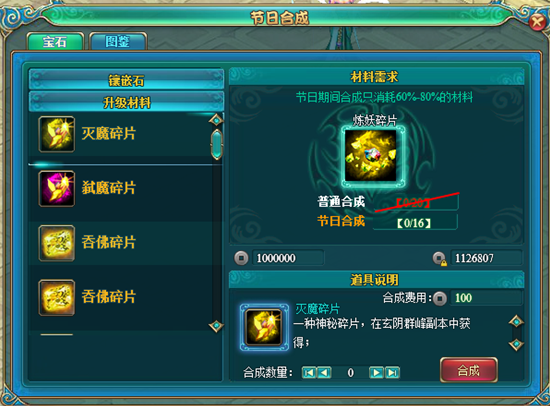
Task: Click the description panel scroll-up arrow
Action: tap(516, 321)
